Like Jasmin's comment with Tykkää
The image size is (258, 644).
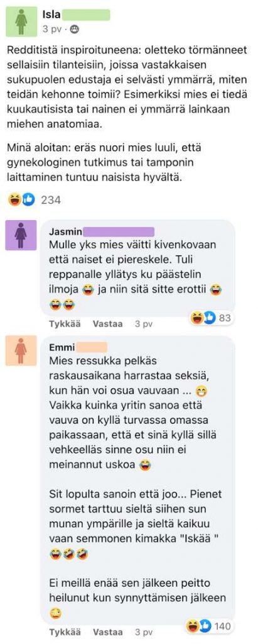[x=65, y=324]
